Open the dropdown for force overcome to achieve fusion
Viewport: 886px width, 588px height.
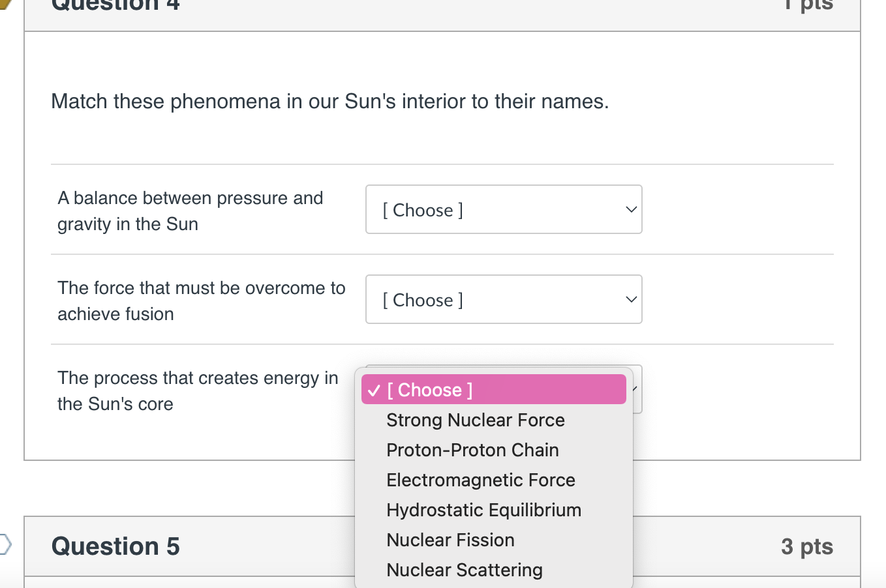[x=504, y=299]
